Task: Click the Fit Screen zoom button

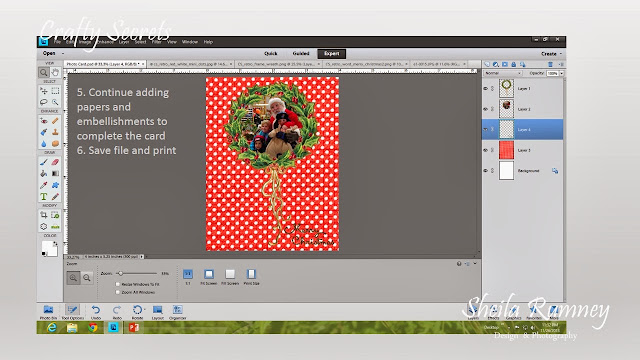Action: tap(209, 276)
